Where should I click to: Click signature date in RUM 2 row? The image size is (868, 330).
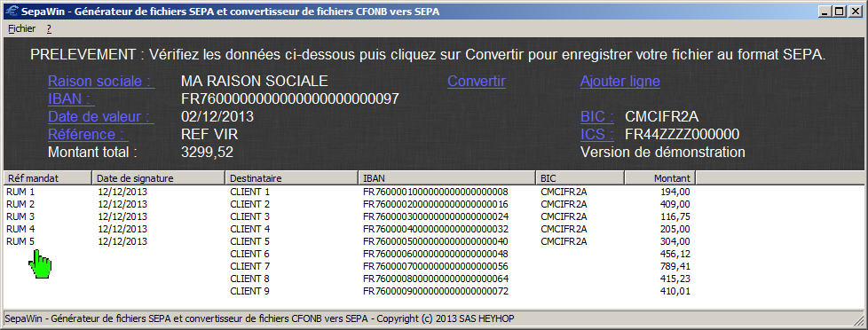coord(122,204)
